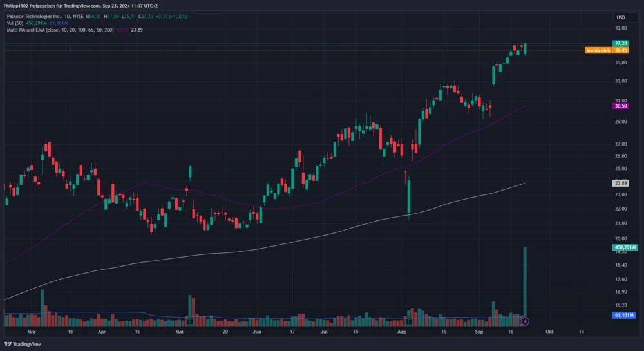644x351 pixels.
Task: Click the orange 36,45 pre-market price label
Action: coord(621,50)
